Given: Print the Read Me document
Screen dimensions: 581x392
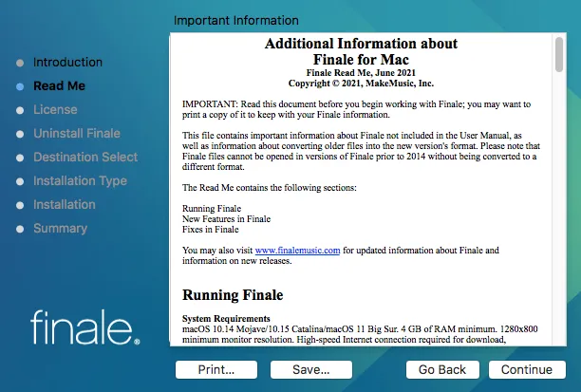Looking at the screenshot, I should [x=216, y=369].
